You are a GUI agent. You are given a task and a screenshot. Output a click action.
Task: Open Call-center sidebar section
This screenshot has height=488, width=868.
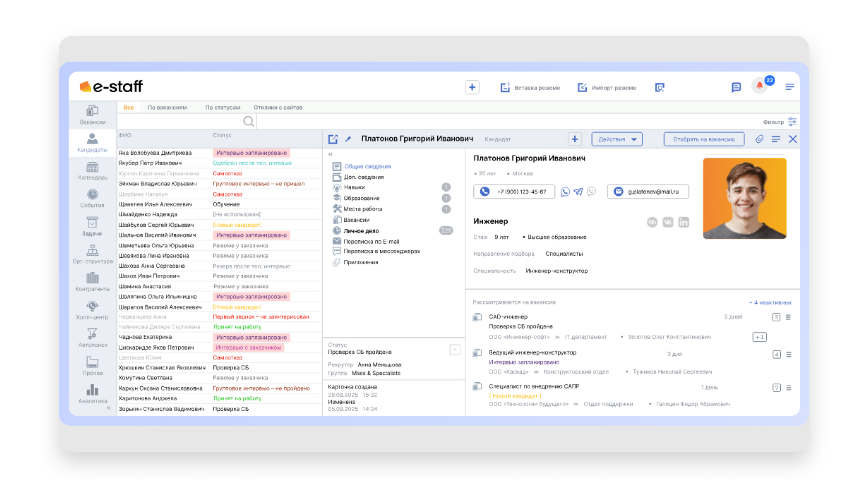tap(92, 310)
